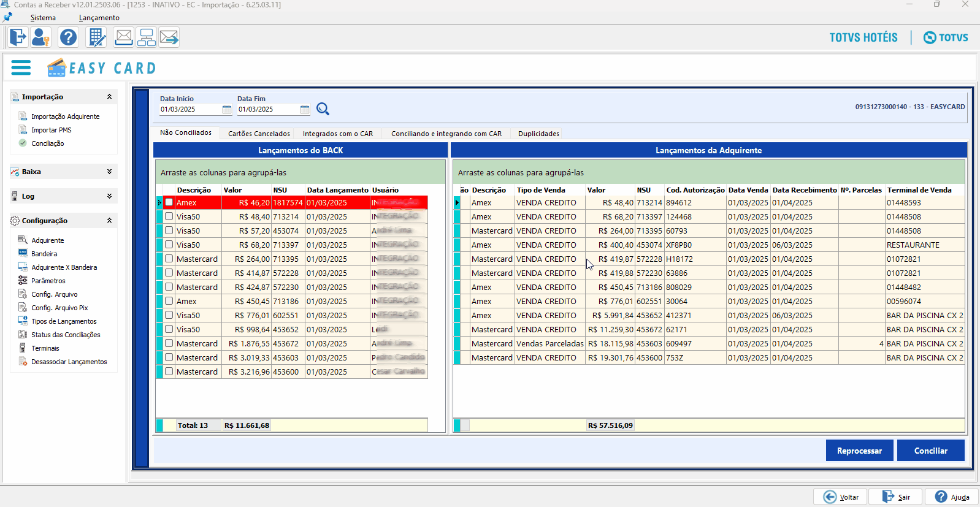Click the exit door toolbar icon

(18, 37)
